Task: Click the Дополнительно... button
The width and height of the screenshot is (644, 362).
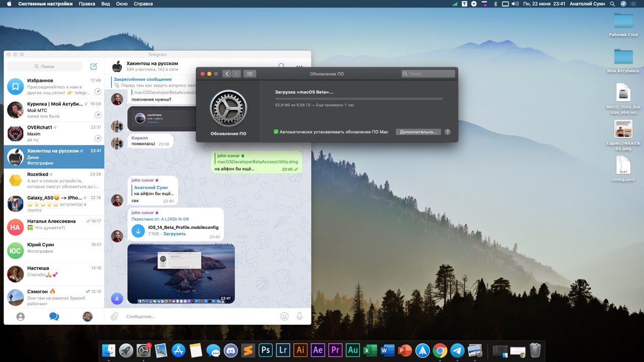Action: (x=418, y=132)
